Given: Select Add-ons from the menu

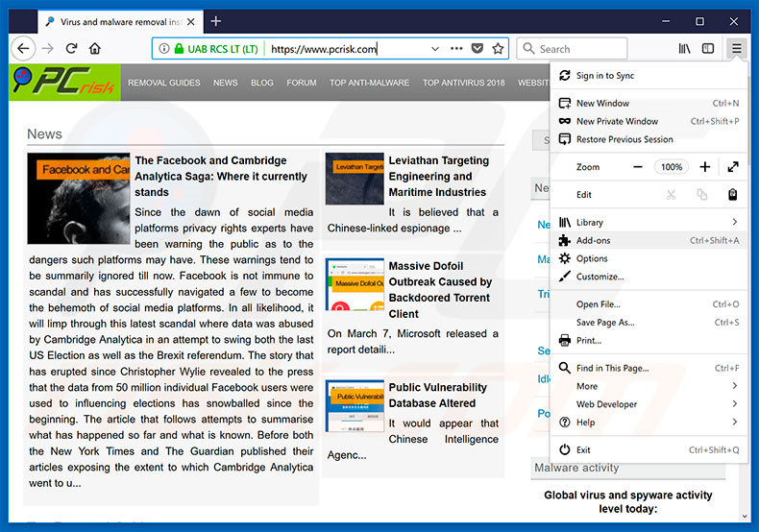Looking at the screenshot, I should (593, 240).
